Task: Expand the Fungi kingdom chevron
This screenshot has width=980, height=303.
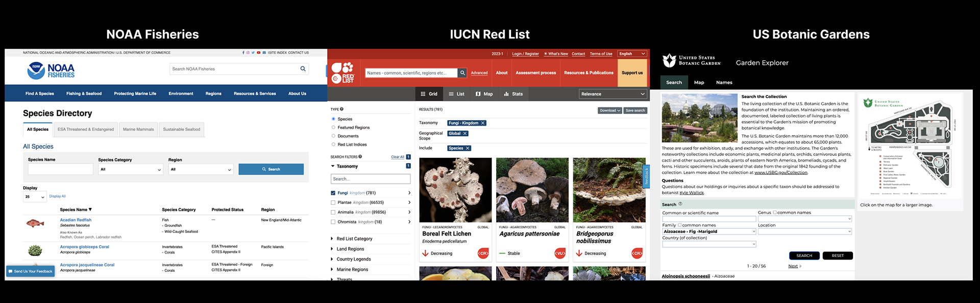Action: pos(409,193)
